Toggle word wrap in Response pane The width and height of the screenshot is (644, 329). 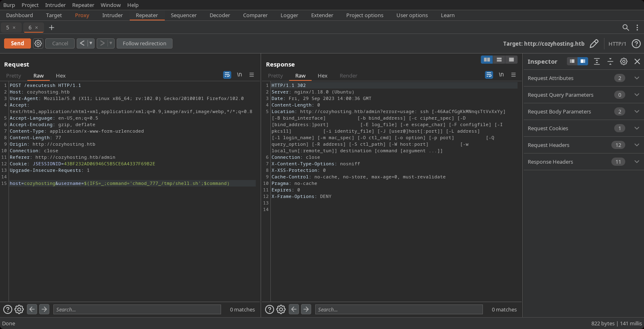click(x=489, y=75)
